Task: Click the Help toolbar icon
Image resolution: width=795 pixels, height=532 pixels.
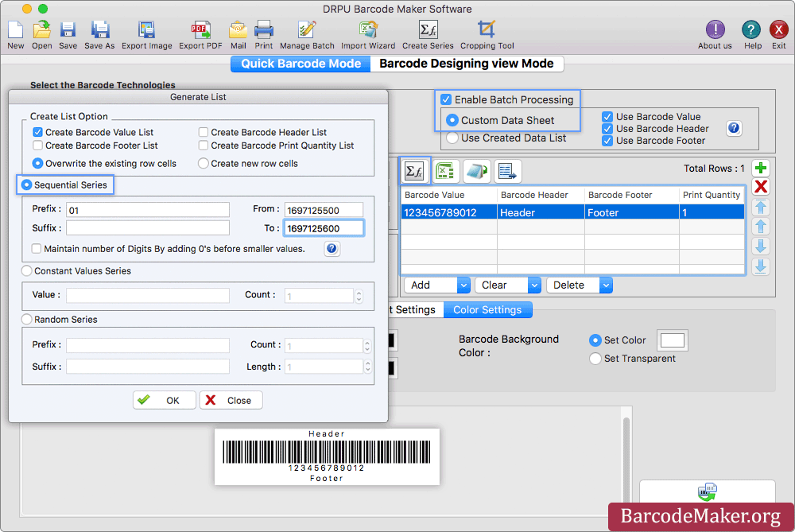Action: click(751, 30)
